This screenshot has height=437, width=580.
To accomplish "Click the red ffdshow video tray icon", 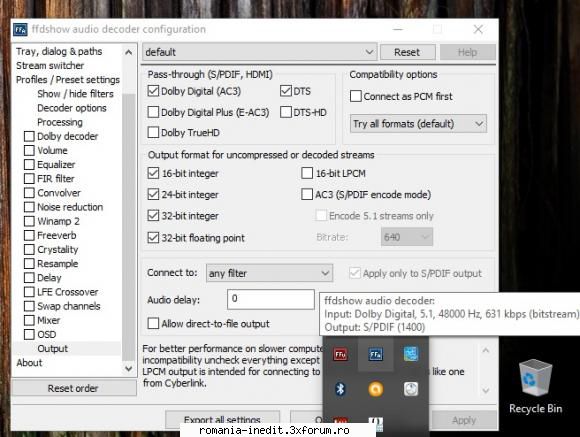I will click(340, 354).
